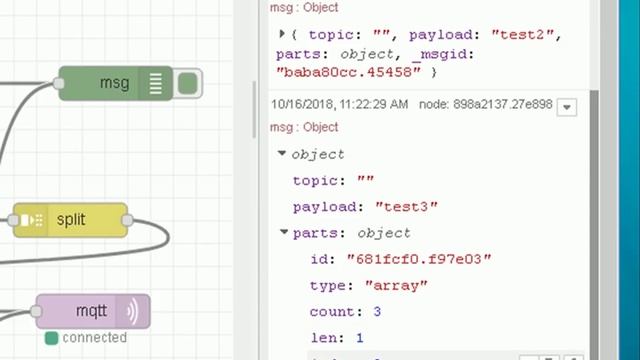Click the connected status text
The height and width of the screenshot is (360, 640).
tap(95, 338)
